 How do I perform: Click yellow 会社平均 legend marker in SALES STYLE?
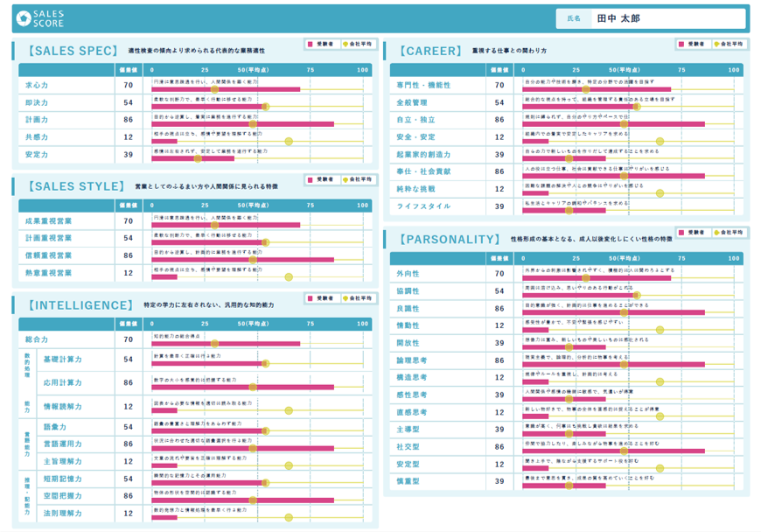[346, 179]
